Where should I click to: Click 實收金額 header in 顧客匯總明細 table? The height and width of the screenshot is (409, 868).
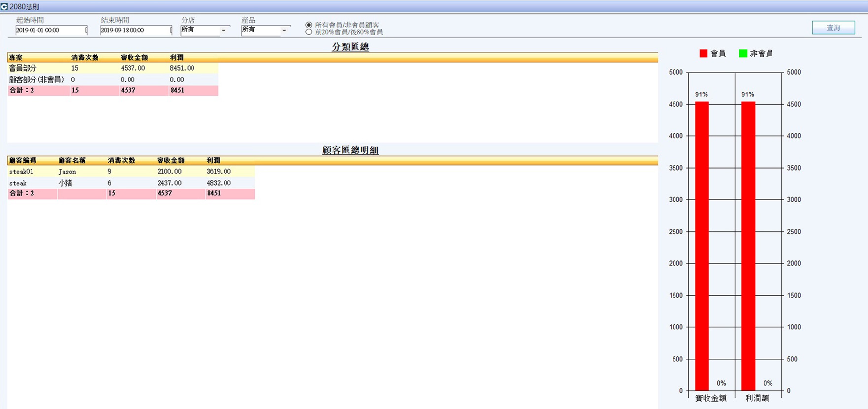(x=171, y=161)
